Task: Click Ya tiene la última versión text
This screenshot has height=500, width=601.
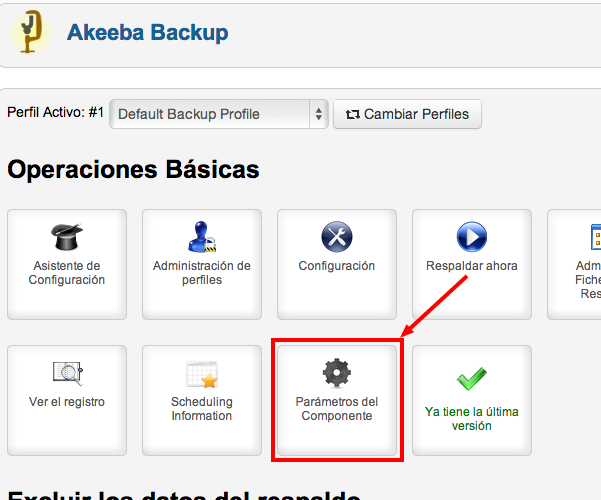Action: (x=472, y=419)
